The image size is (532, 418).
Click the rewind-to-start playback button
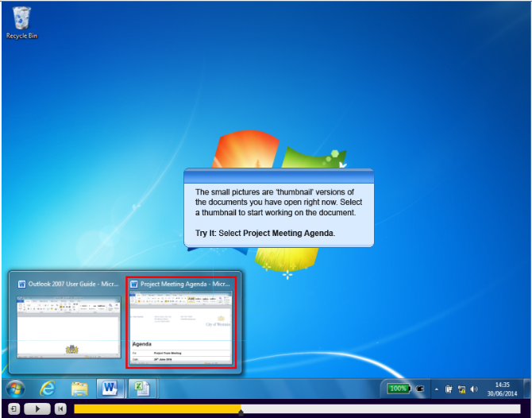tap(60, 408)
